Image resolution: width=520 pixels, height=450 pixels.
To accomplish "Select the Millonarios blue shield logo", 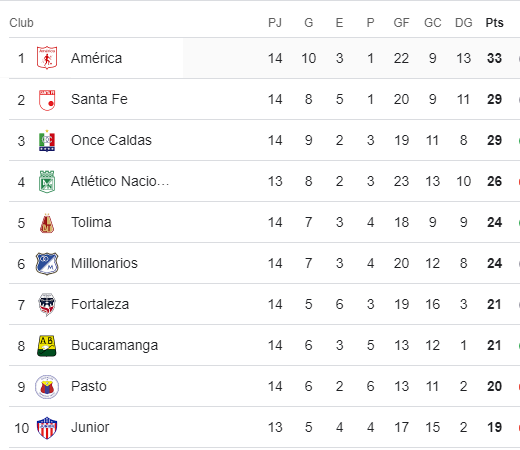I will pyautogui.click(x=47, y=264).
